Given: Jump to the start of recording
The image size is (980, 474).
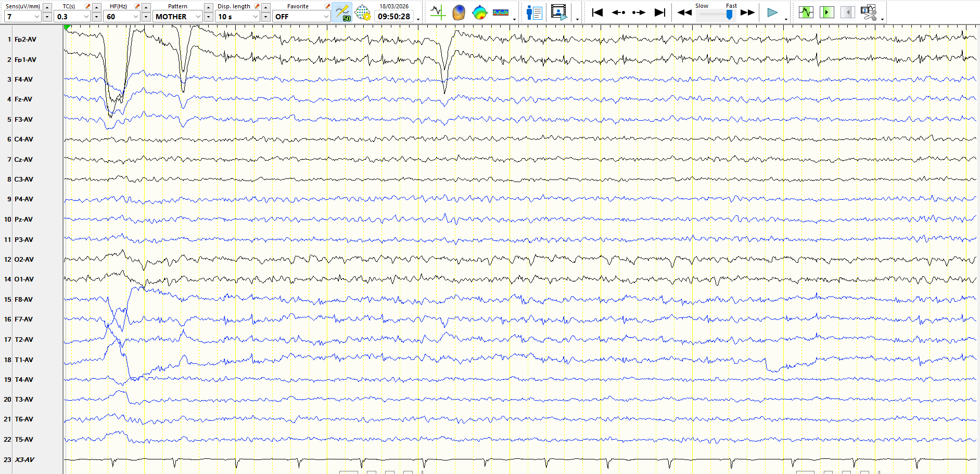Looking at the screenshot, I should click(597, 12).
